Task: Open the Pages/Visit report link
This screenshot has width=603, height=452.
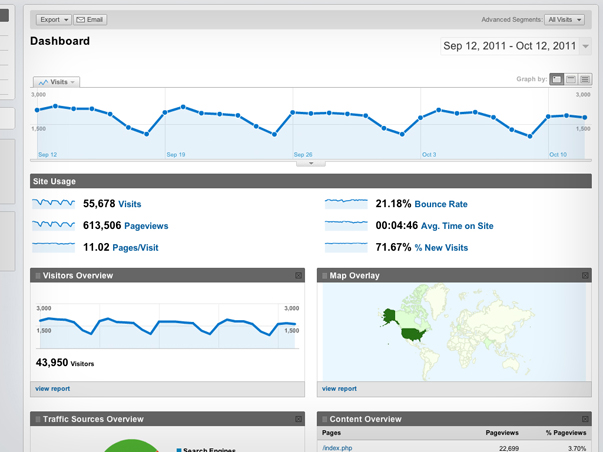Action: [x=135, y=248]
